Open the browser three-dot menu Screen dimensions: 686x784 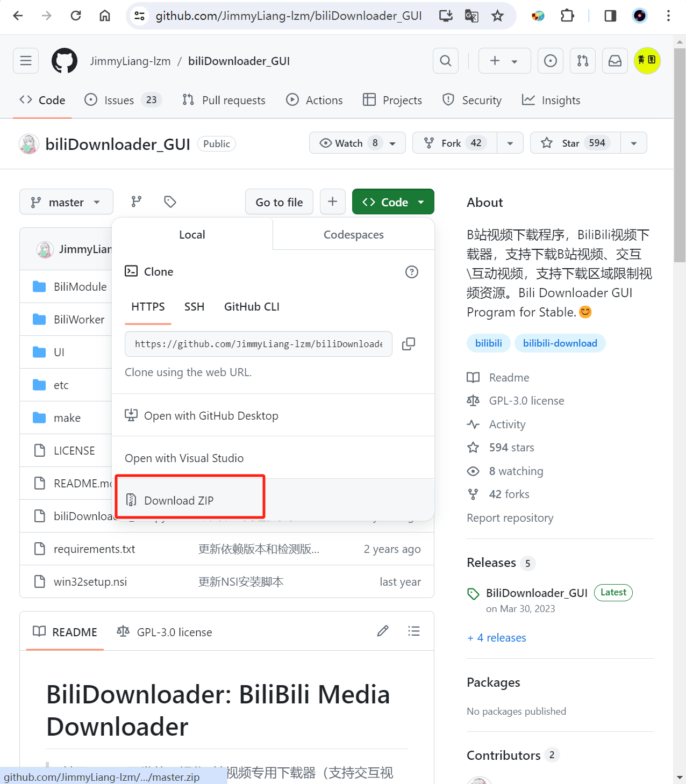click(x=668, y=16)
